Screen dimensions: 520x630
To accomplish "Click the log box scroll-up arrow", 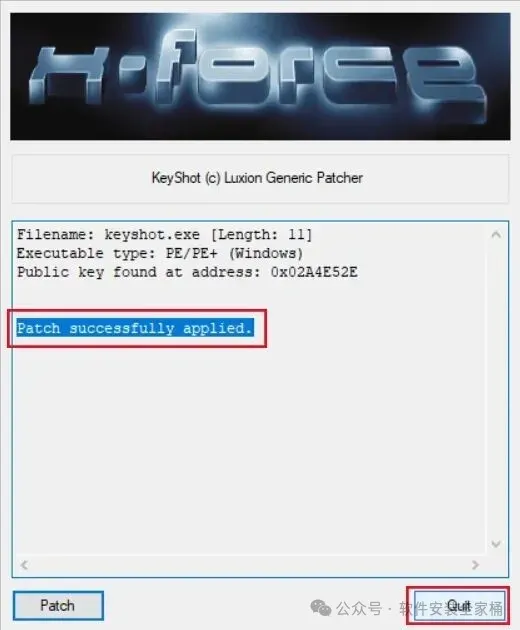I will (x=496, y=235).
